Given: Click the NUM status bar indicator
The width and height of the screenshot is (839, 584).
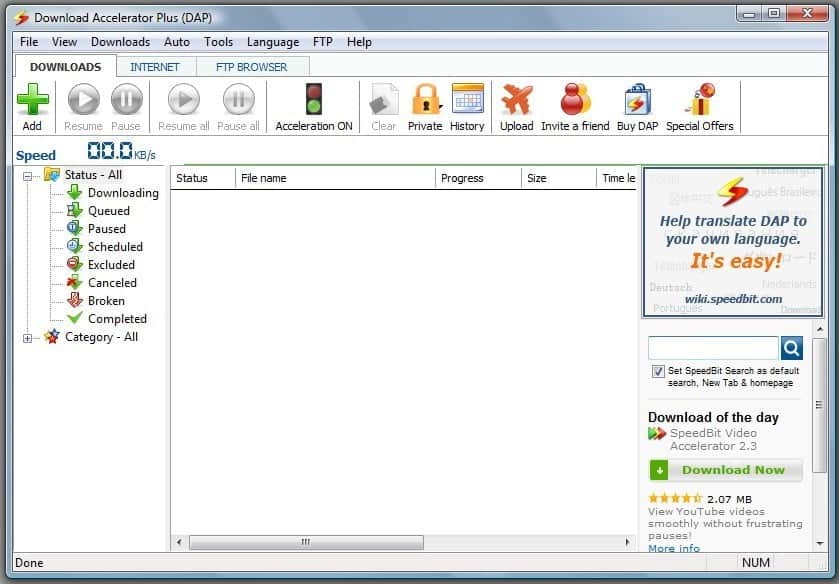Looking at the screenshot, I should click(756, 563).
